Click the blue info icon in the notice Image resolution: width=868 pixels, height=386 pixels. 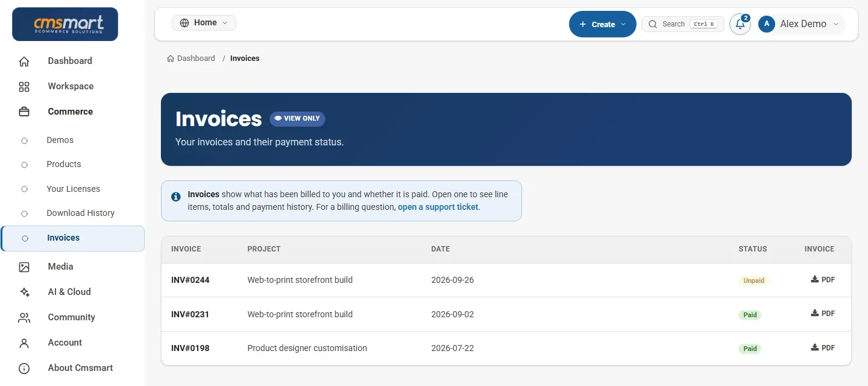176,197
